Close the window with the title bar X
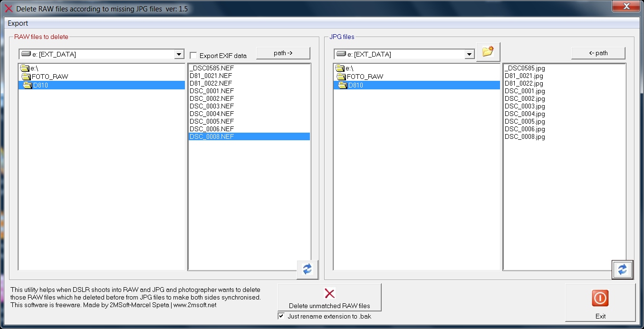The image size is (644, 329). [x=626, y=6]
